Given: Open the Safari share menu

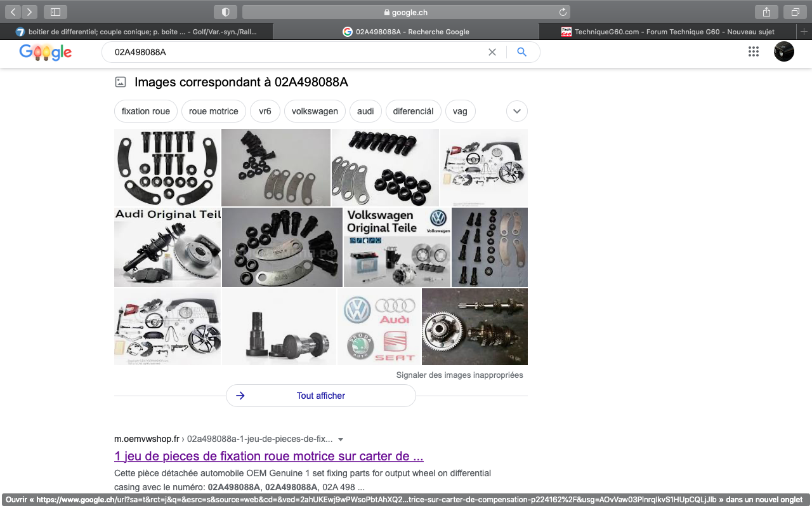Looking at the screenshot, I should 766,11.
